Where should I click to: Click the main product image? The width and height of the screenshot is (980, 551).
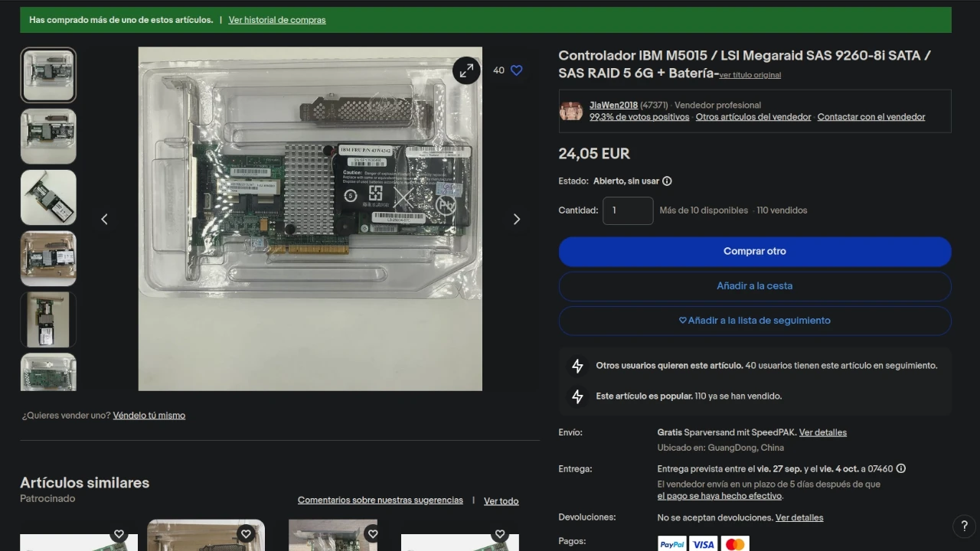[x=310, y=219]
